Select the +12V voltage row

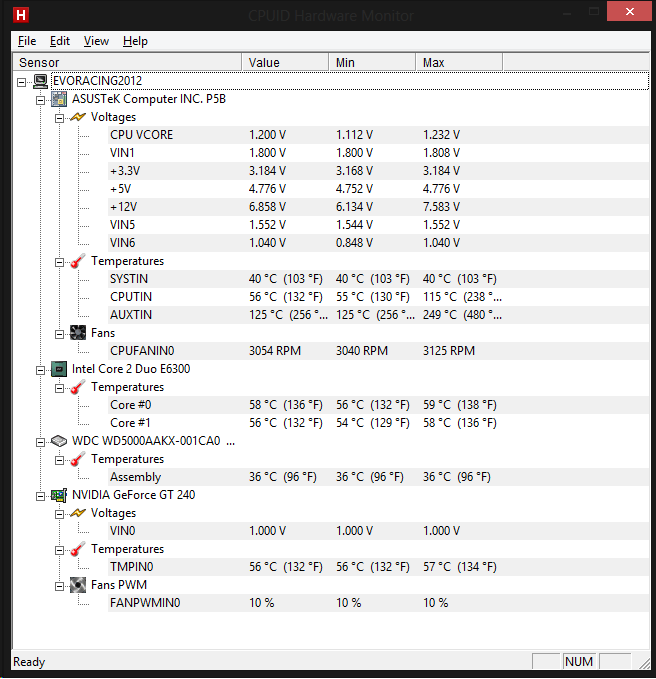378,207
